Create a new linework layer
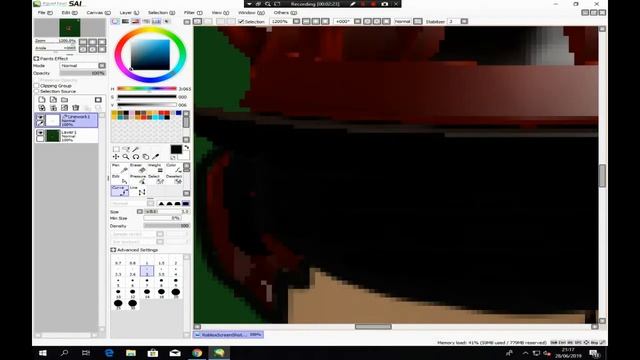The width and height of the screenshot is (640, 360). point(53,100)
